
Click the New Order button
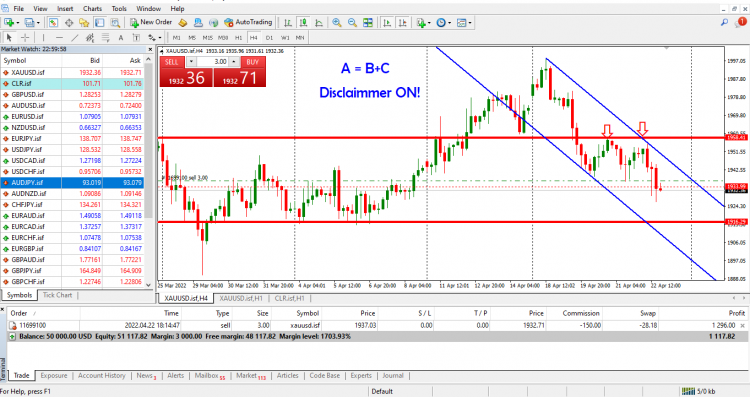151,22
